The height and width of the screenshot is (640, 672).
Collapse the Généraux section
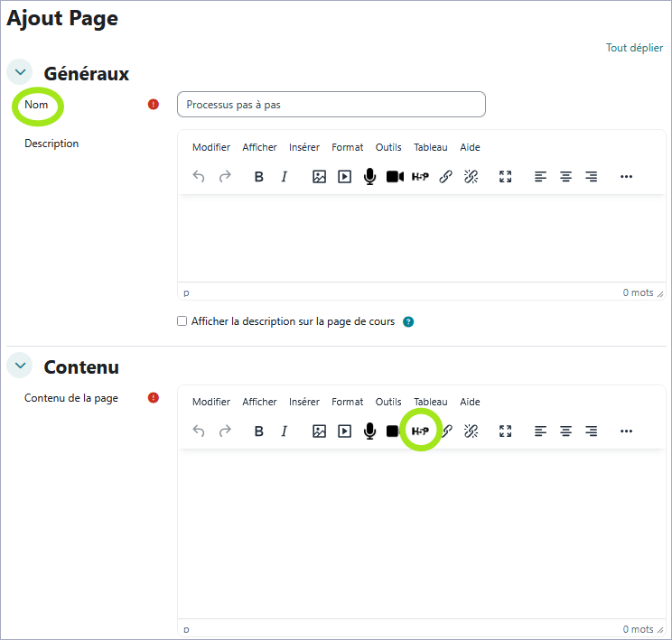(x=21, y=73)
